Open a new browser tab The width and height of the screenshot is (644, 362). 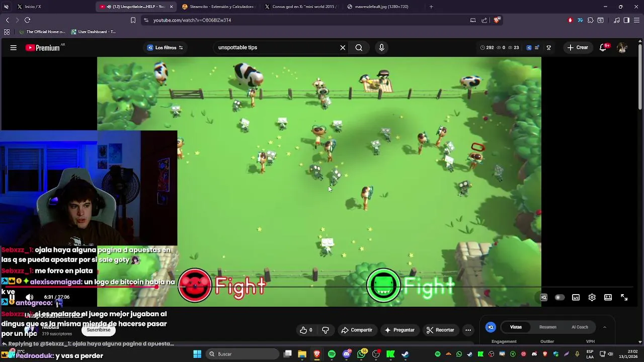pos(431,7)
